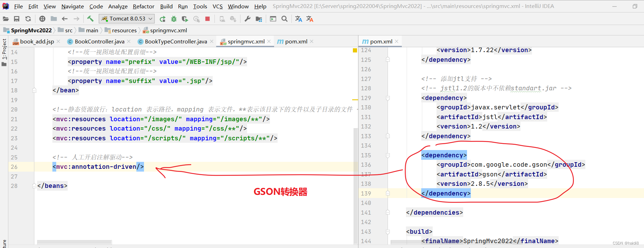Open the Navigate menu
This screenshot has width=644, height=248.
(x=73, y=6)
